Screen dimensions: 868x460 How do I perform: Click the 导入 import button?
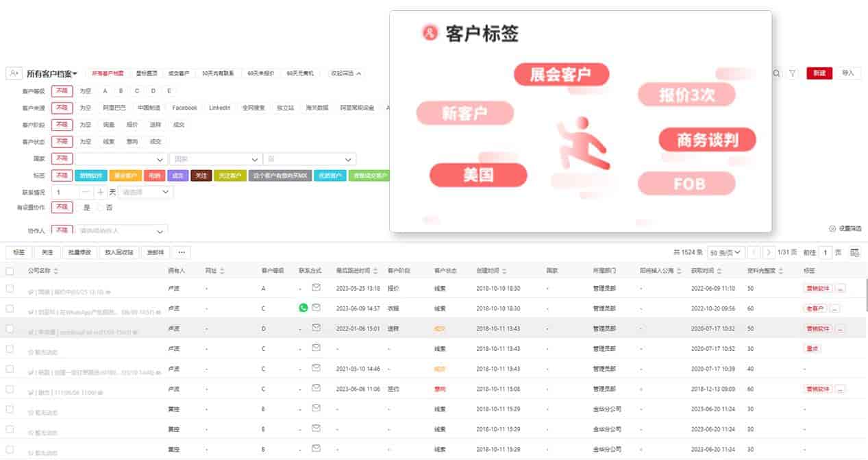tap(850, 72)
